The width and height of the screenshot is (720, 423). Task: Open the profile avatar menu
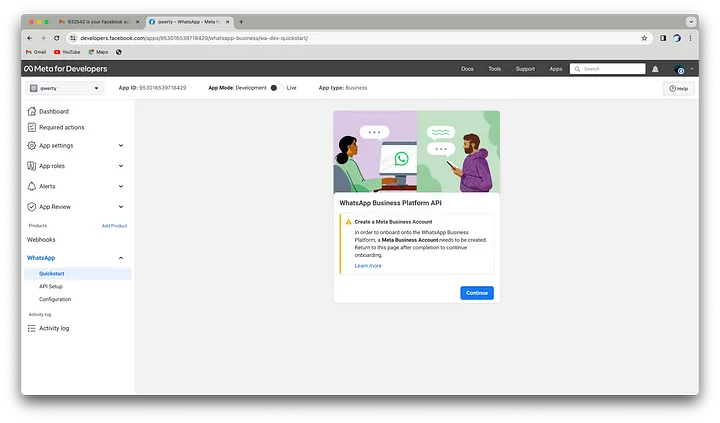click(679, 69)
